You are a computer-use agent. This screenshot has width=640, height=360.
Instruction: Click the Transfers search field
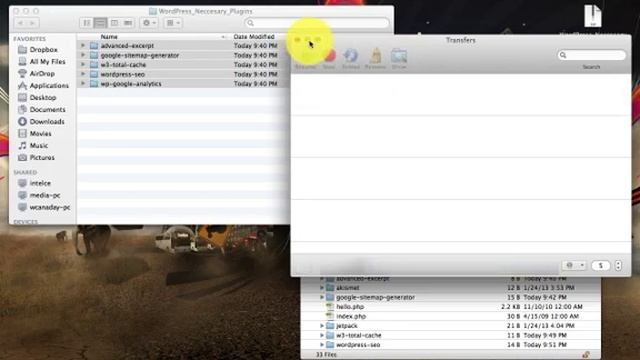coord(591,55)
